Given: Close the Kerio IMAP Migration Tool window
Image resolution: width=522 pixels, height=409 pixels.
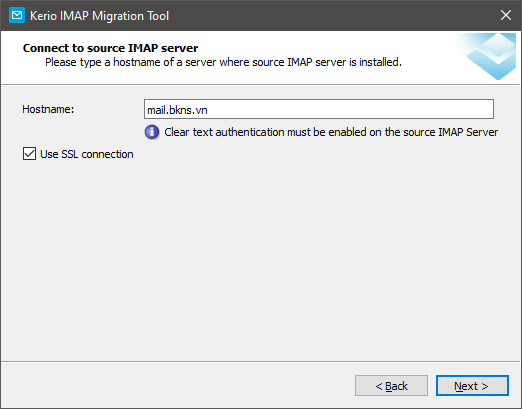Looking at the screenshot, I should pyautogui.click(x=506, y=15).
